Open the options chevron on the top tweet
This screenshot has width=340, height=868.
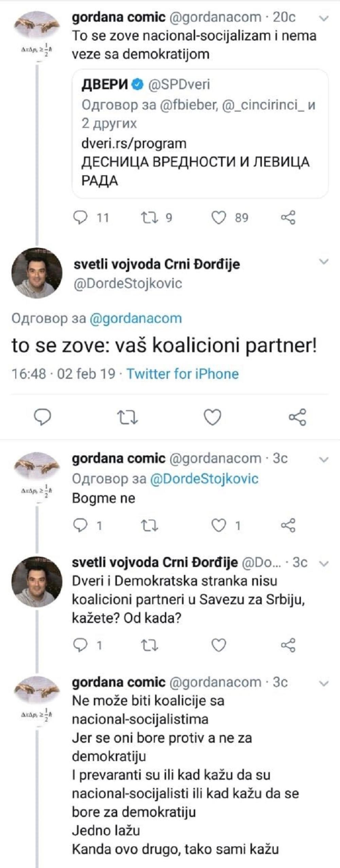point(324,18)
